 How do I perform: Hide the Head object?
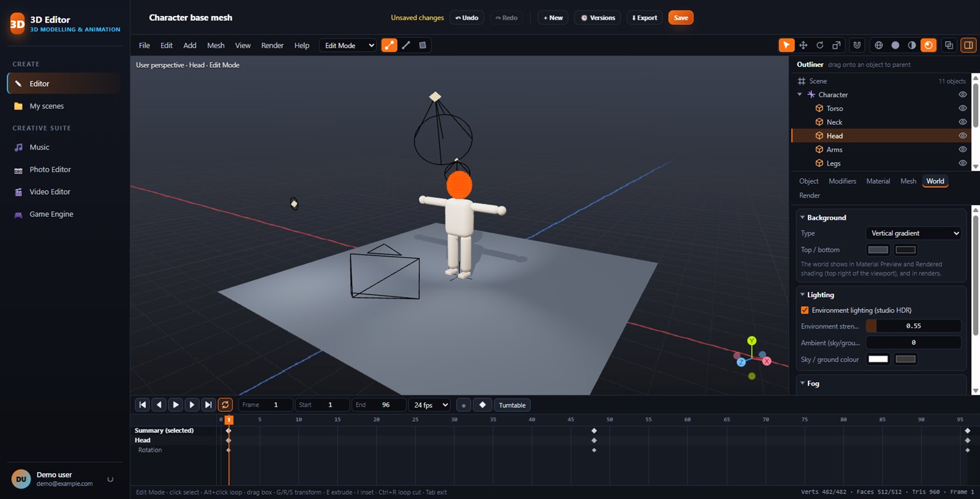tap(962, 136)
